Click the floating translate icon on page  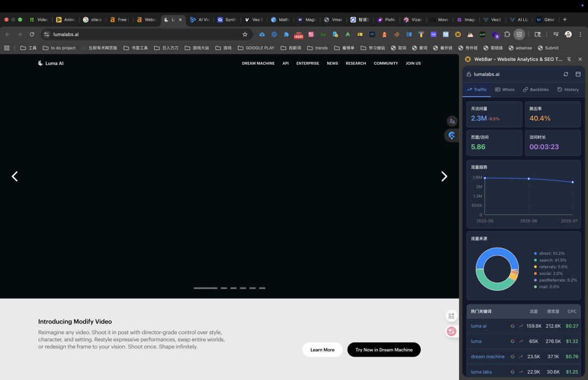[452, 121]
